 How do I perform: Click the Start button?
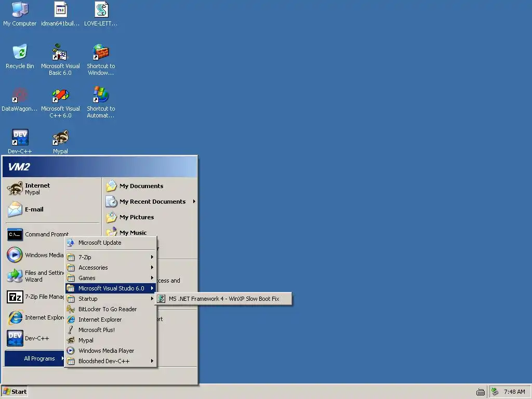tap(15, 392)
